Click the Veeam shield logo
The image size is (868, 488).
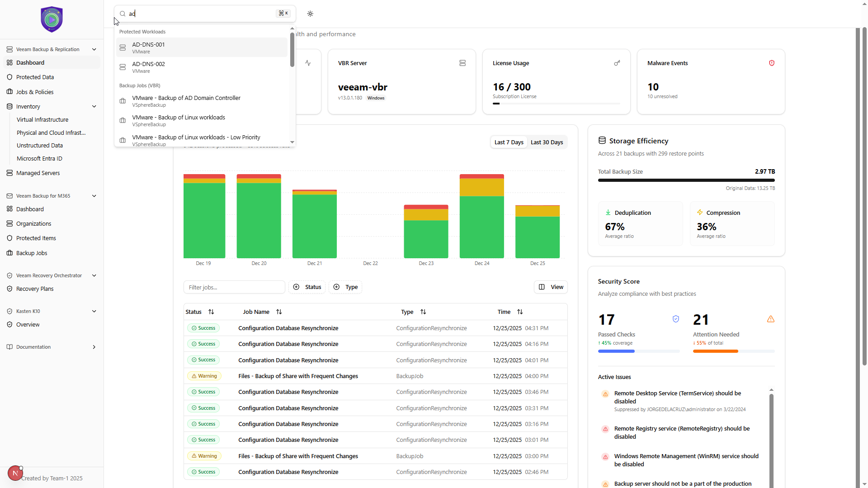(x=52, y=19)
